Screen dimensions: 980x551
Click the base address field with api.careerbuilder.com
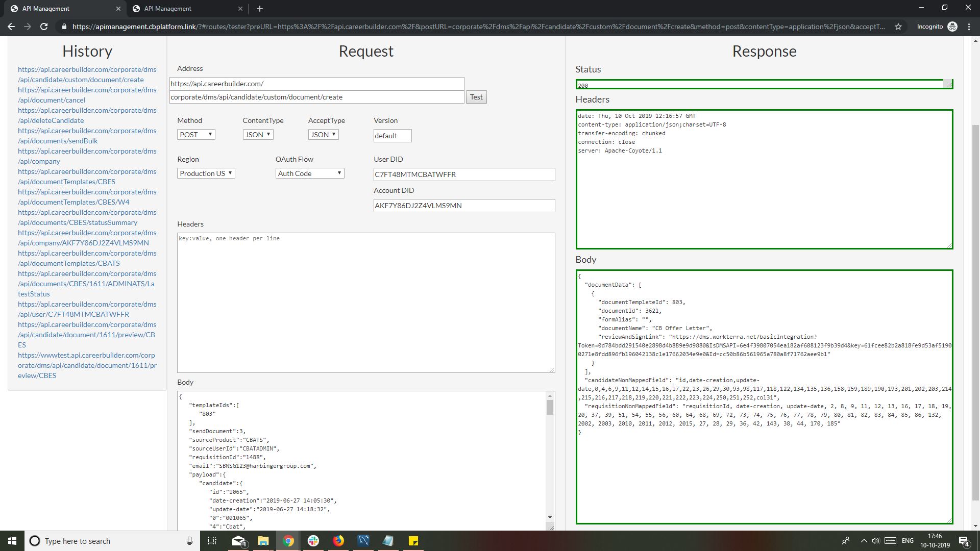point(316,84)
